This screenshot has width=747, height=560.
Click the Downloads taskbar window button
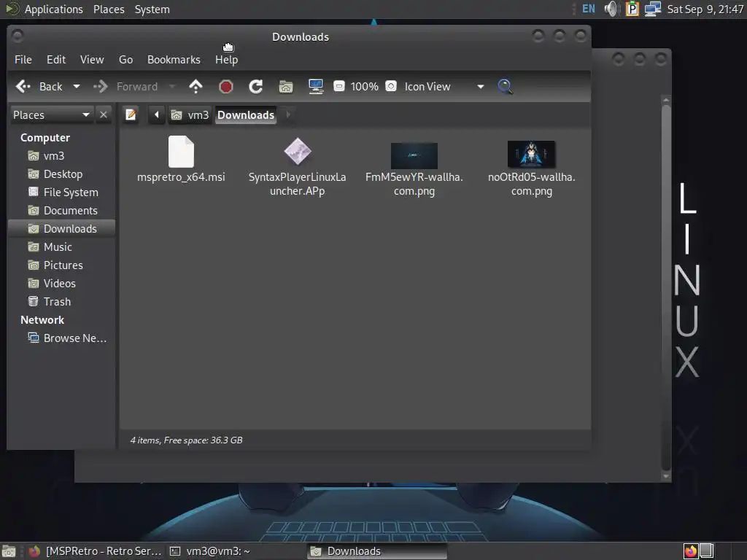pyautogui.click(x=377, y=551)
